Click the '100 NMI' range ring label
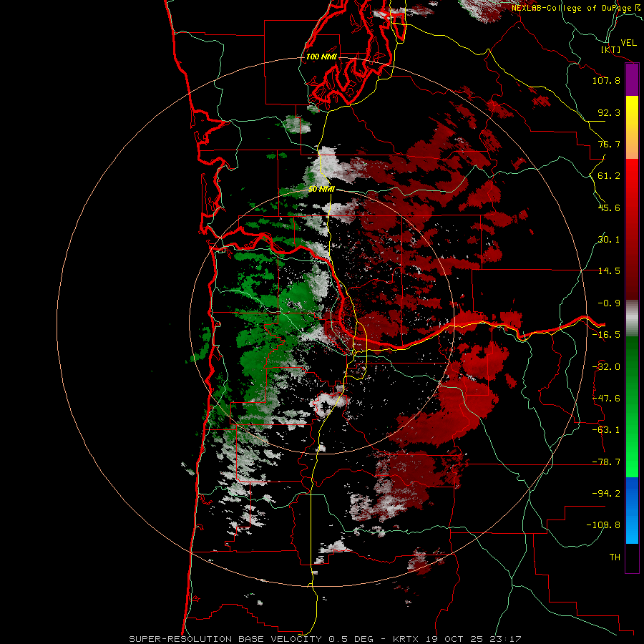The height and width of the screenshot is (644, 644). 321,57
